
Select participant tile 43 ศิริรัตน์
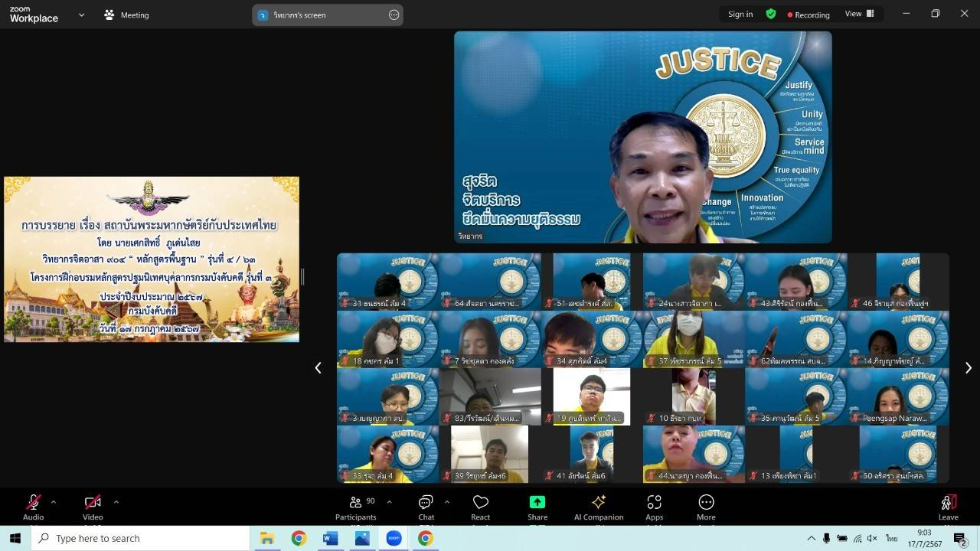(x=796, y=282)
